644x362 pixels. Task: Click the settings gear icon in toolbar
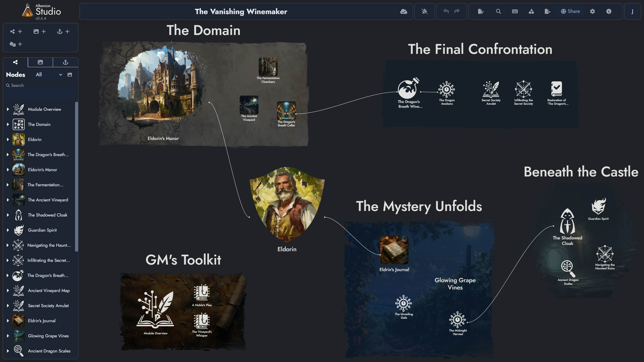click(592, 12)
